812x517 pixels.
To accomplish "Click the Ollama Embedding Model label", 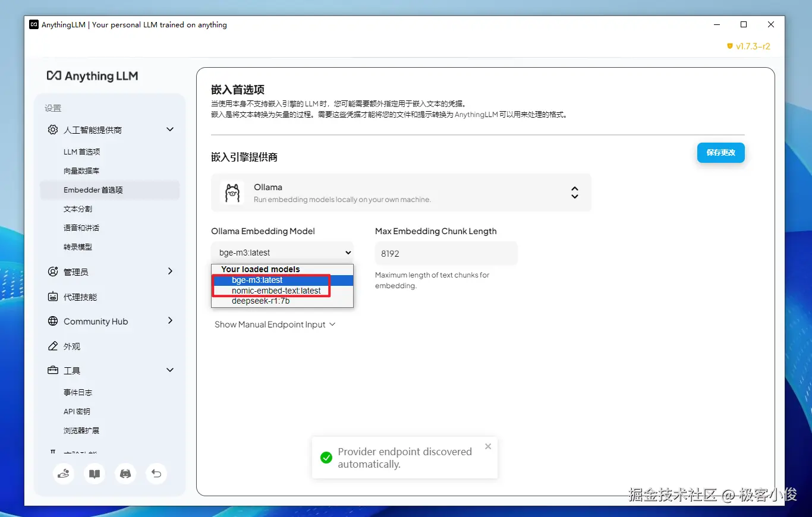I will [263, 231].
